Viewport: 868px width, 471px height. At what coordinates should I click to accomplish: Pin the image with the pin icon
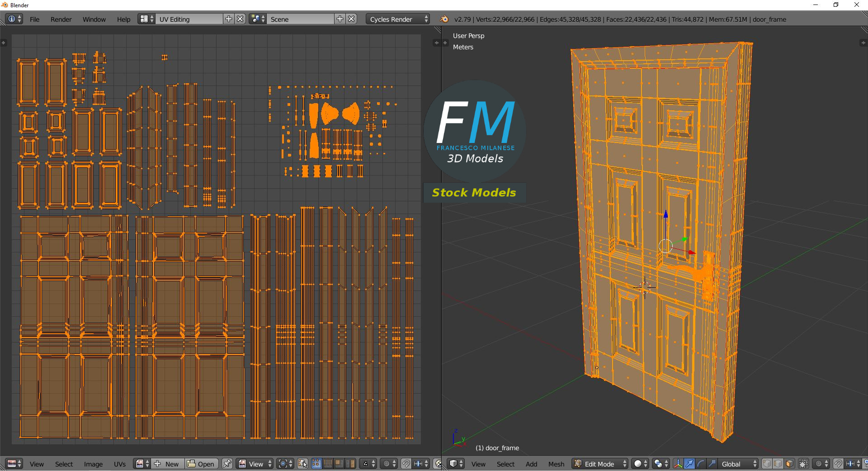(x=227, y=464)
